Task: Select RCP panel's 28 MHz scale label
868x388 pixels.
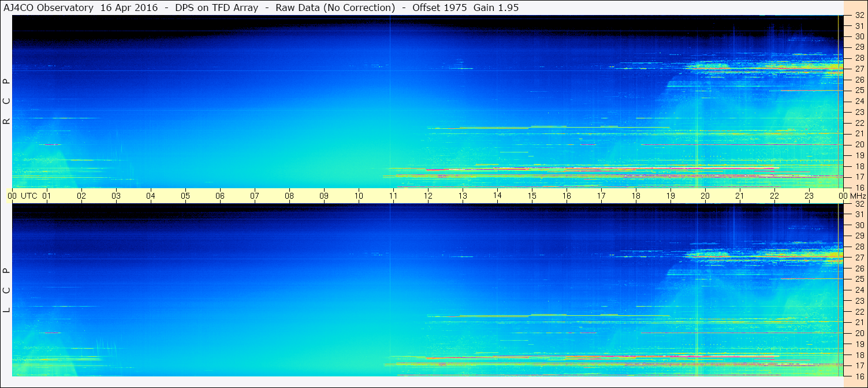Action: coord(859,58)
